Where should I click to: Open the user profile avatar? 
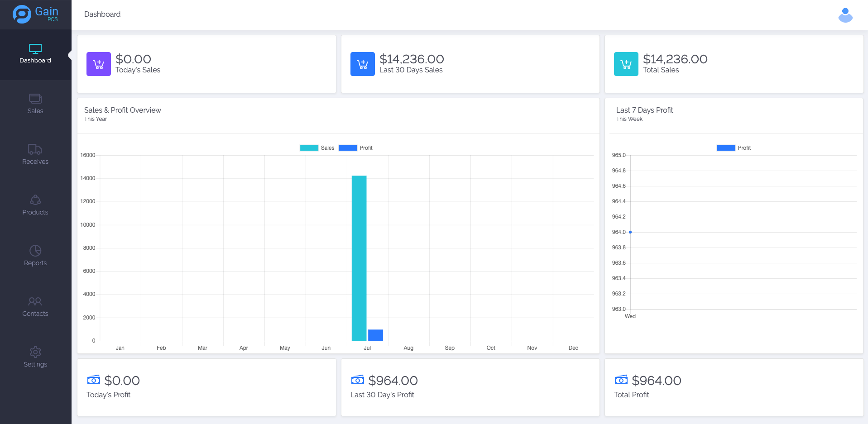[x=845, y=15]
